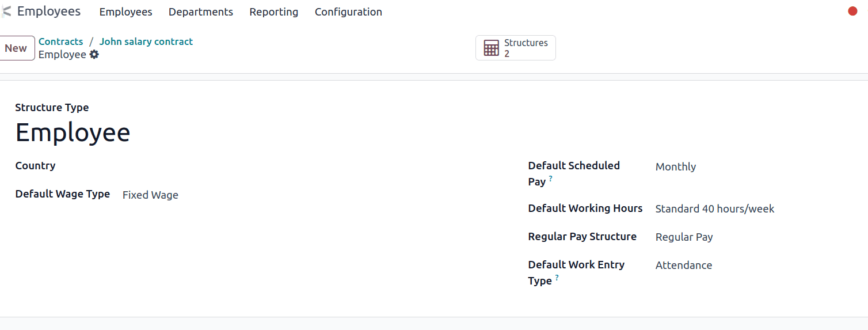This screenshot has width=868, height=330.
Task: Go back to Contracts breadcrumb
Action: pyautogui.click(x=61, y=41)
